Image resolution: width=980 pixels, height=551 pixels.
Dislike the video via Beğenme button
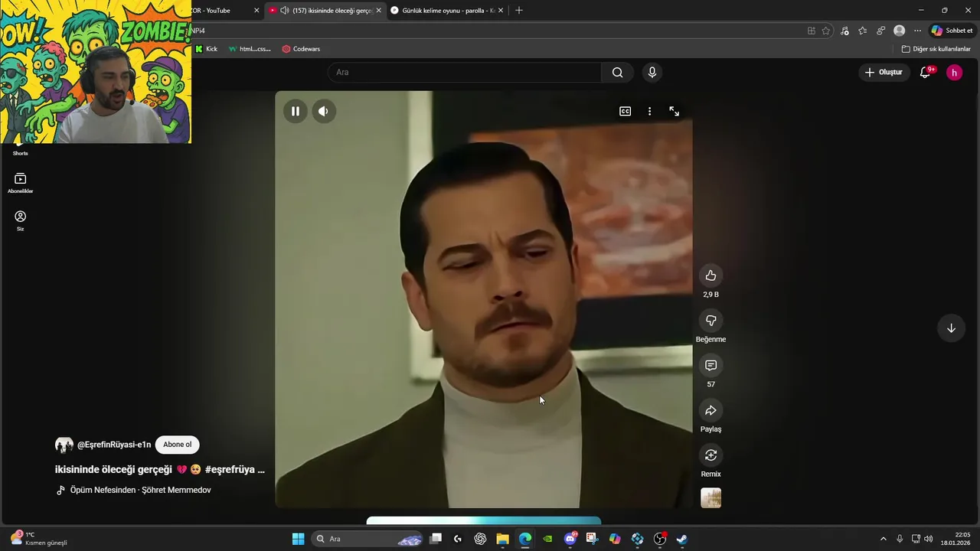click(x=710, y=321)
